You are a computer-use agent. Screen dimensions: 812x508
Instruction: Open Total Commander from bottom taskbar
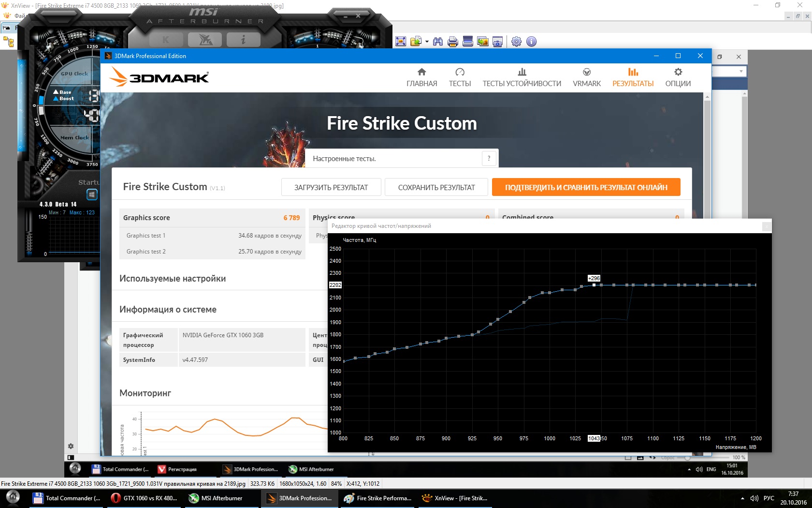pos(66,498)
